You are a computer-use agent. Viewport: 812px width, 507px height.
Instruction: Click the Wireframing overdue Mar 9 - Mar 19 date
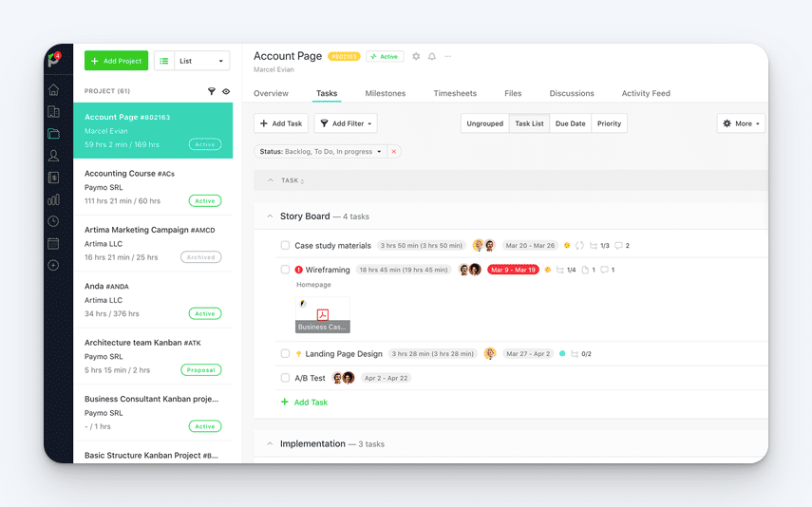click(x=513, y=270)
